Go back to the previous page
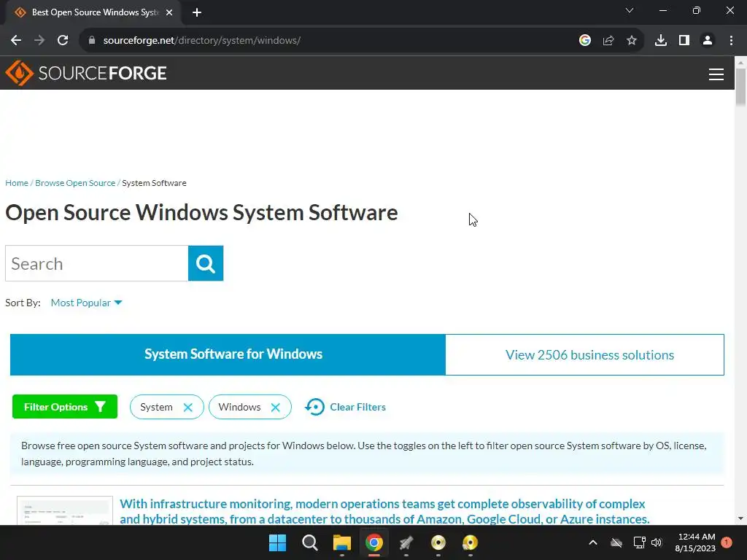Image resolution: width=747 pixels, height=560 pixels. click(x=16, y=41)
